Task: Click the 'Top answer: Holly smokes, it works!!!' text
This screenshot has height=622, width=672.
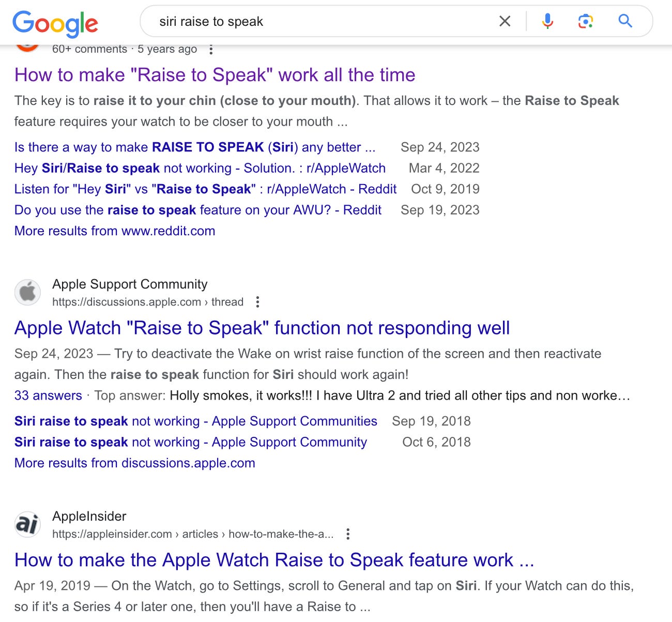Action: tap(362, 396)
